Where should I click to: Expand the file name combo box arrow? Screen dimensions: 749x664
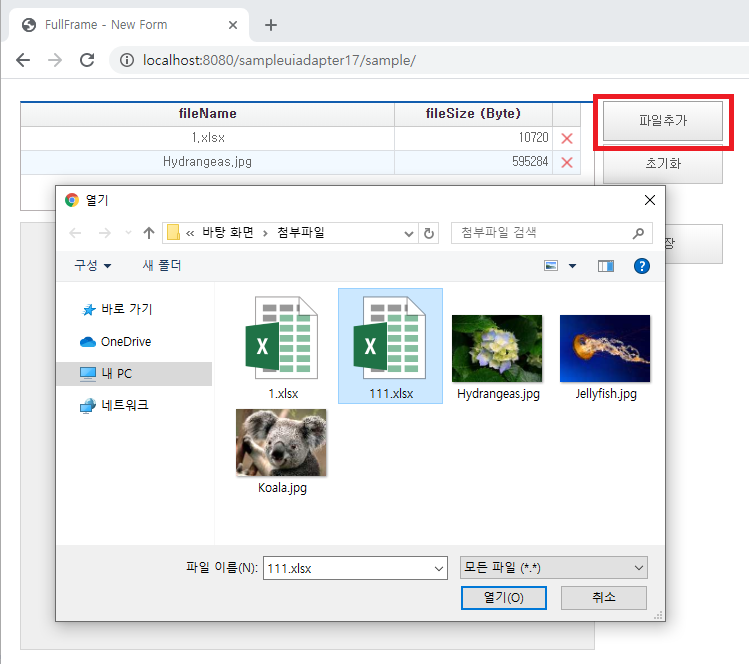point(438,568)
